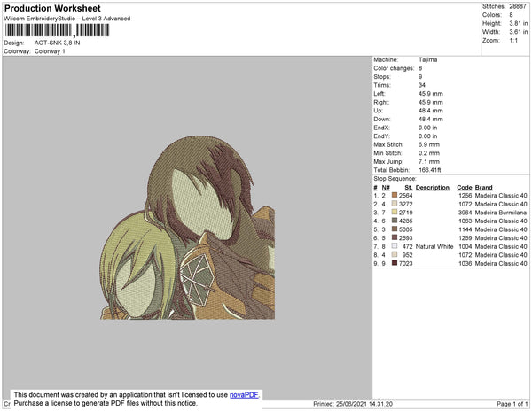Select the Natural White description text
The height and width of the screenshot is (411, 532).
point(434,246)
